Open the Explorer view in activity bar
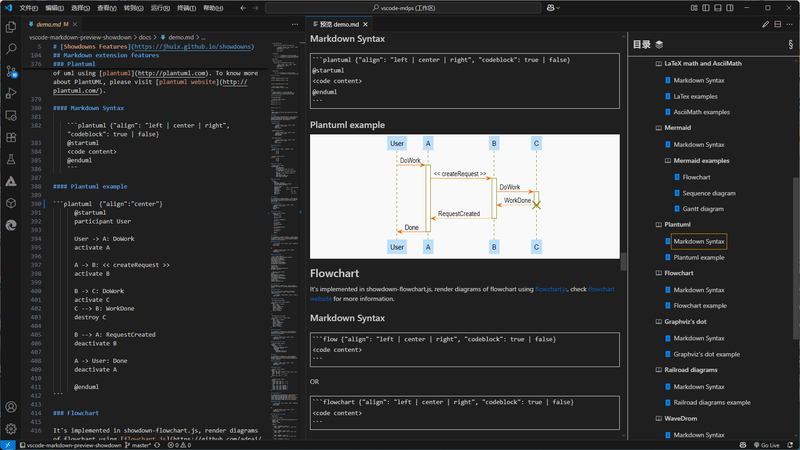Viewport: 800px width, 450px height. click(x=11, y=27)
